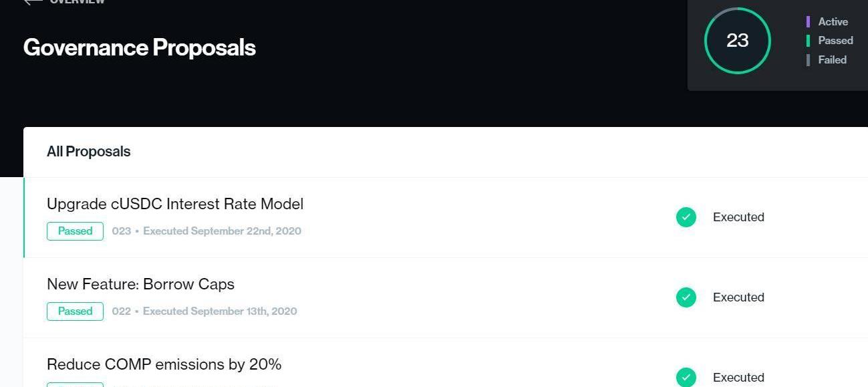The width and height of the screenshot is (868, 387).
Task: Click Executed status text for COMP emissions
Action: [x=738, y=378]
